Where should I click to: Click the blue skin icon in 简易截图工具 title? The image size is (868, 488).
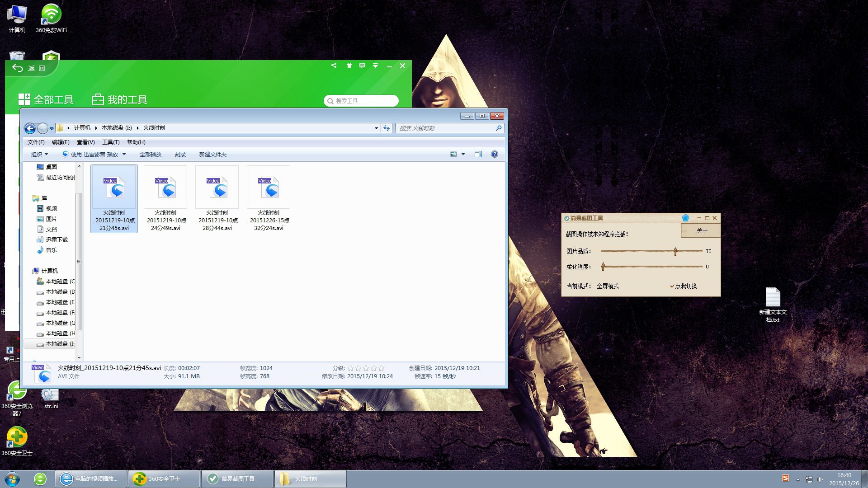pyautogui.click(x=685, y=218)
